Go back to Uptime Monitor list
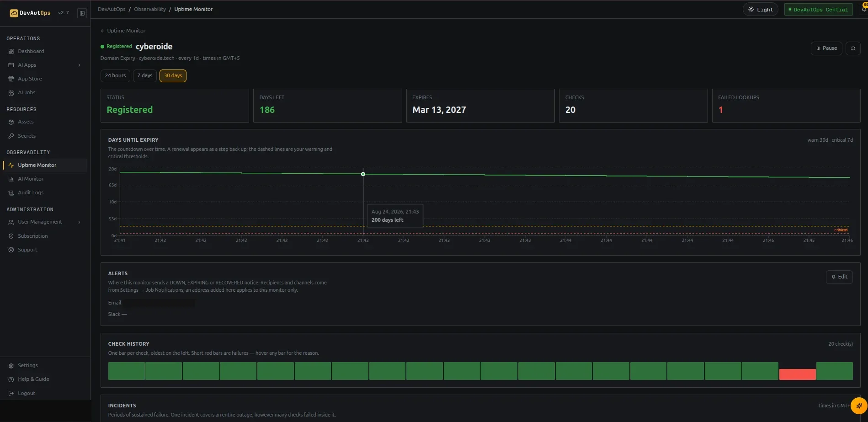 (123, 31)
